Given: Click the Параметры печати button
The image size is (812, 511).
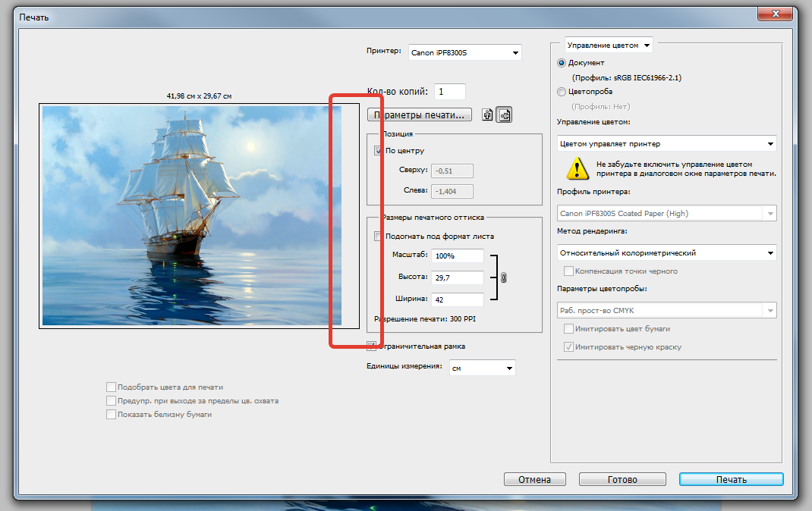Looking at the screenshot, I should point(420,114).
